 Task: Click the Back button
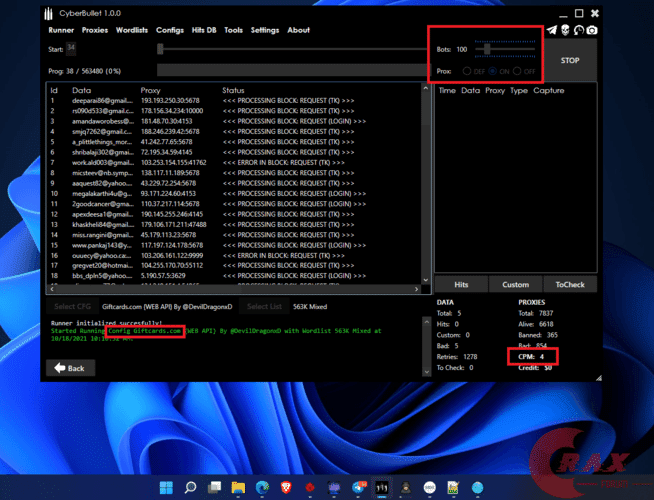[70, 368]
